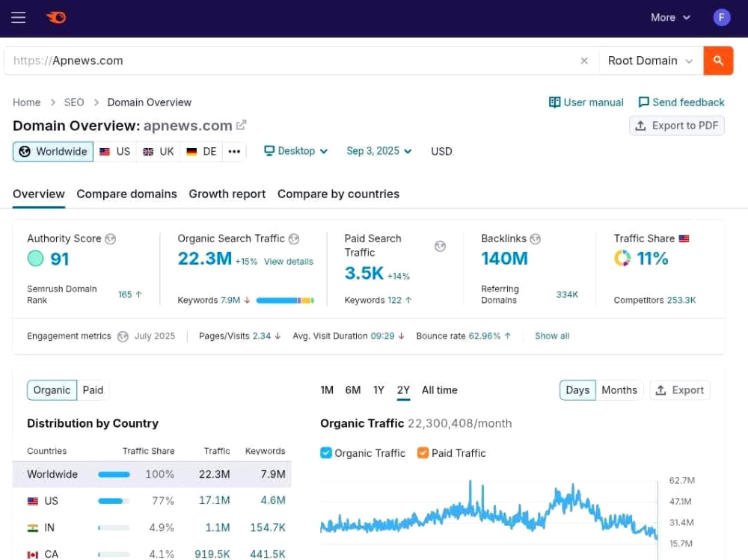Open the Desktop device dropdown
This screenshot has width=748, height=560.
(x=296, y=151)
